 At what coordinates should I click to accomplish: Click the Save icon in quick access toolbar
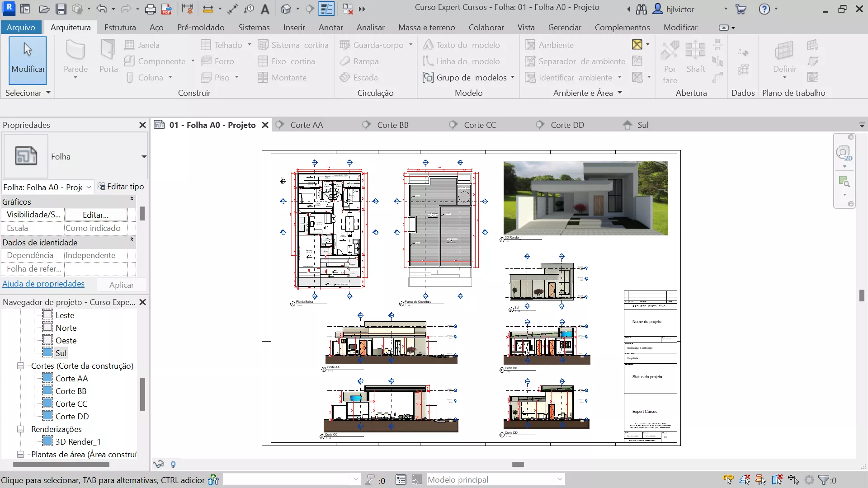tap(61, 9)
